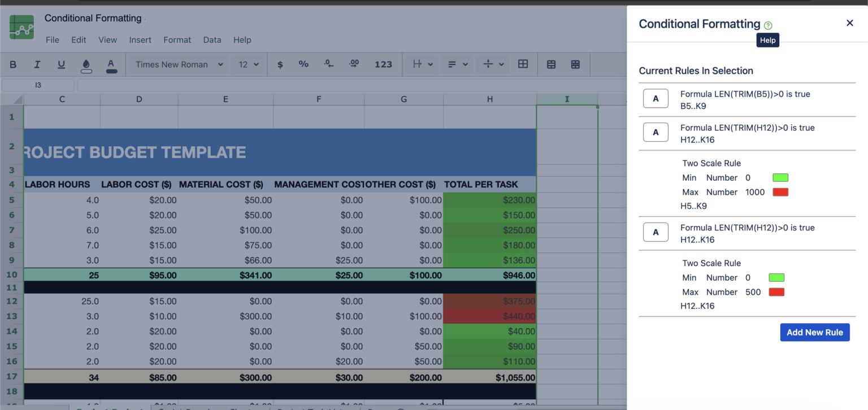This screenshot has height=410, width=868.
Task: Open the Data menu
Action: pos(212,40)
